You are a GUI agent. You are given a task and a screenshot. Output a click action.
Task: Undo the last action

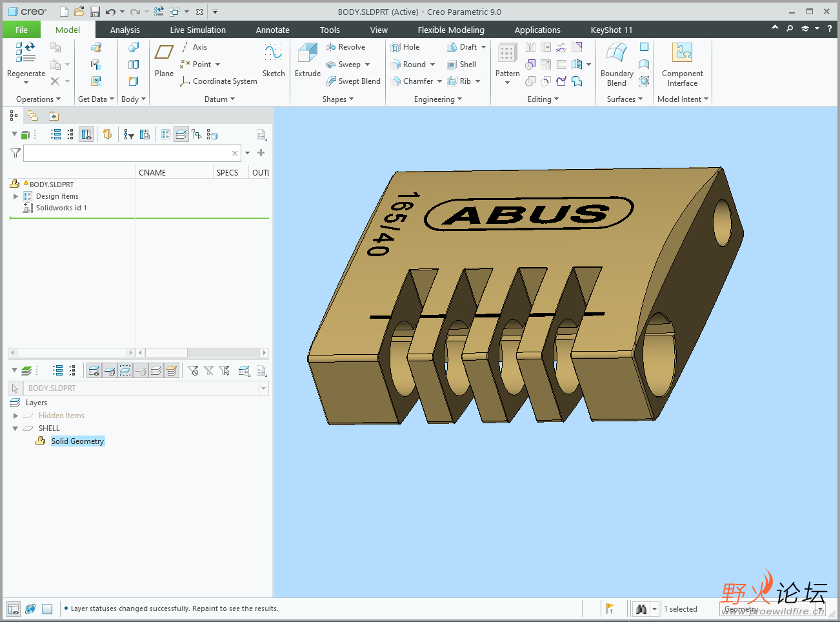pos(111,12)
